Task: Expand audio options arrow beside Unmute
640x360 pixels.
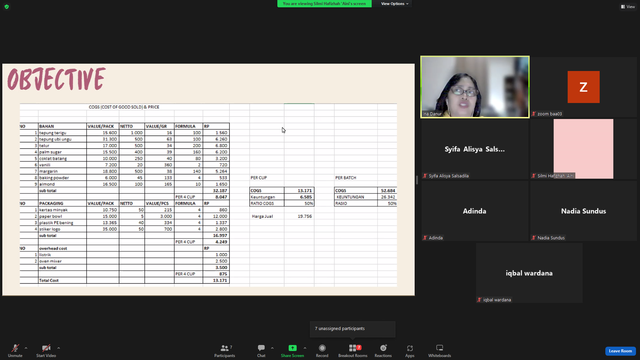Action: point(26,348)
